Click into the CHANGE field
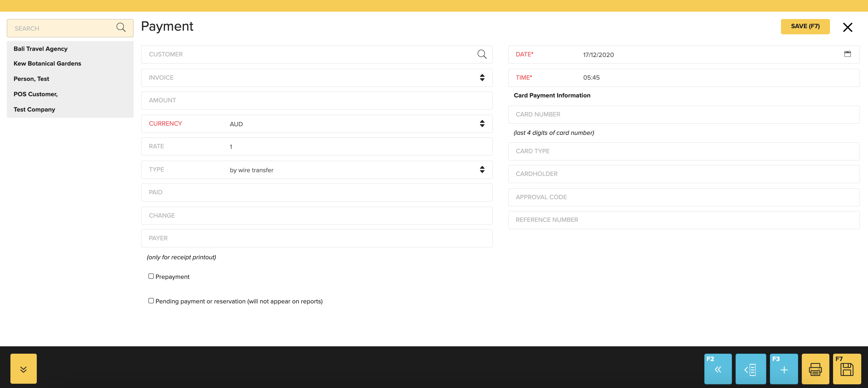The image size is (868, 388). click(x=317, y=215)
